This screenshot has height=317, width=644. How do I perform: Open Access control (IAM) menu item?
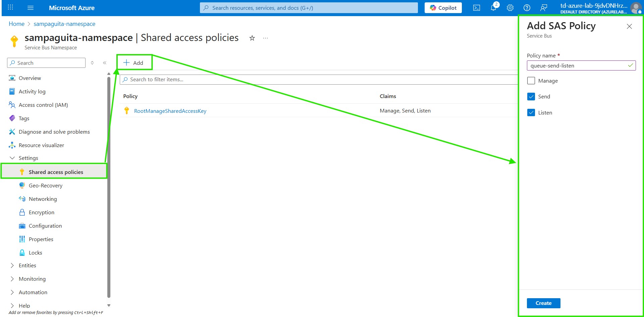[43, 105]
